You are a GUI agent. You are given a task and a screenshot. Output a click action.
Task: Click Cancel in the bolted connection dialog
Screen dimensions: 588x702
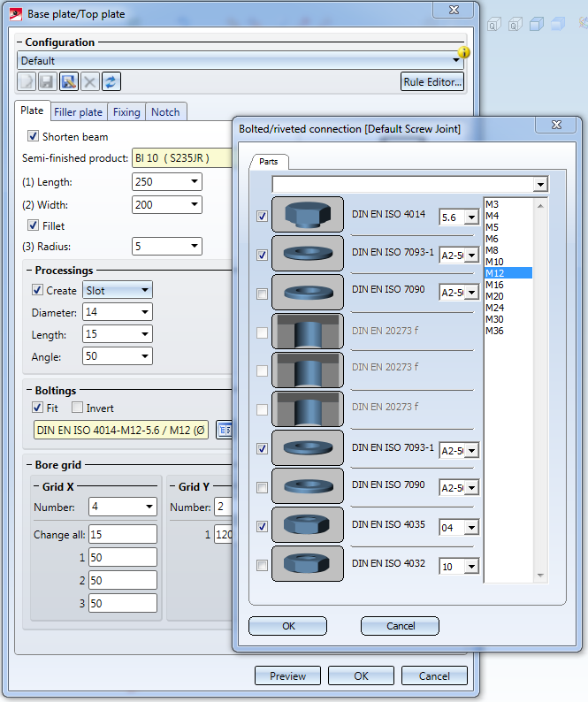pyautogui.click(x=400, y=626)
